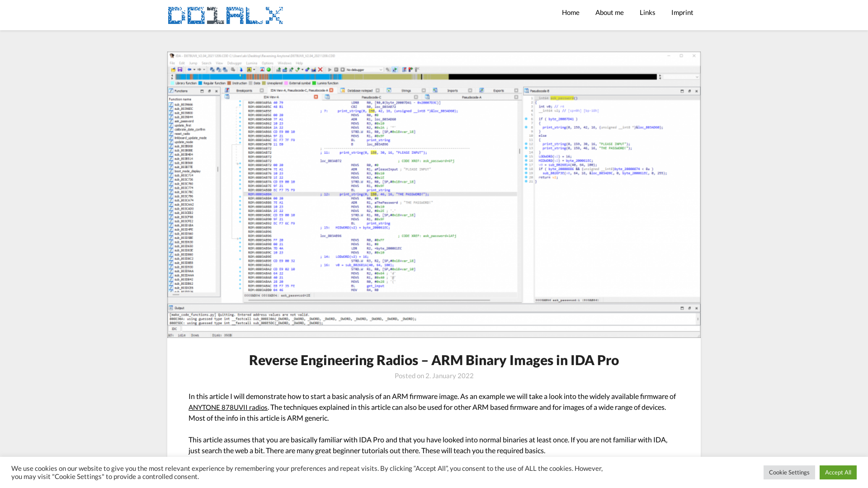Open the Imprint page
The image size is (868, 488).
682,13
